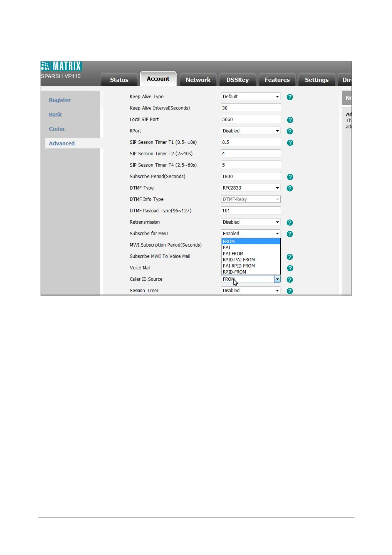The width and height of the screenshot is (392, 555).
Task: Focus the Local SIP Port field
Action: coord(251,119)
